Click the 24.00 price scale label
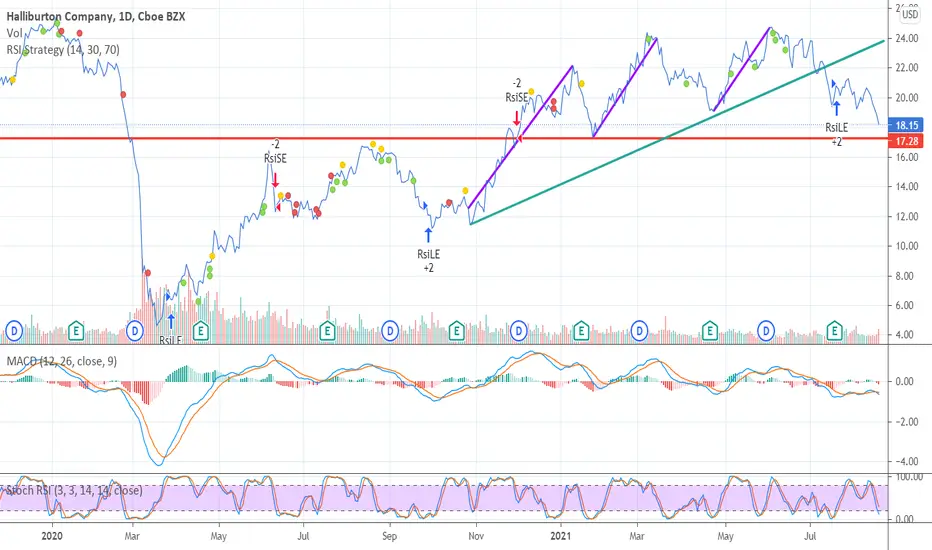This screenshot has height=550, width=932. [x=906, y=39]
